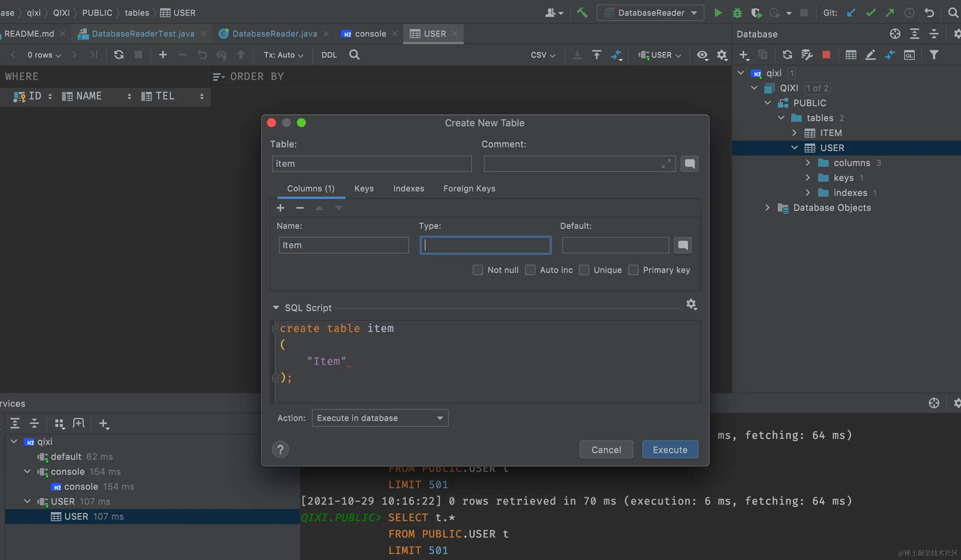This screenshot has width=961, height=560.
Task: Open the Action 'Execute in database' dropdown
Action: point(380,418)
